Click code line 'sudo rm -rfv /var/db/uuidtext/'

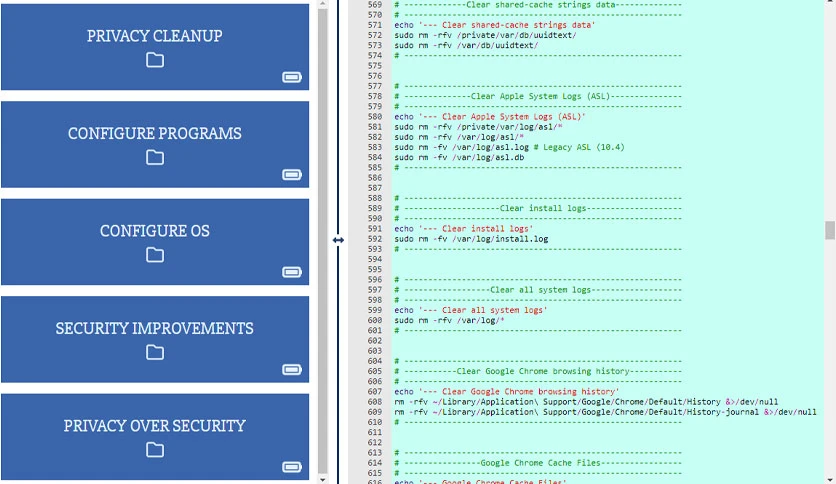coord(466,45)
